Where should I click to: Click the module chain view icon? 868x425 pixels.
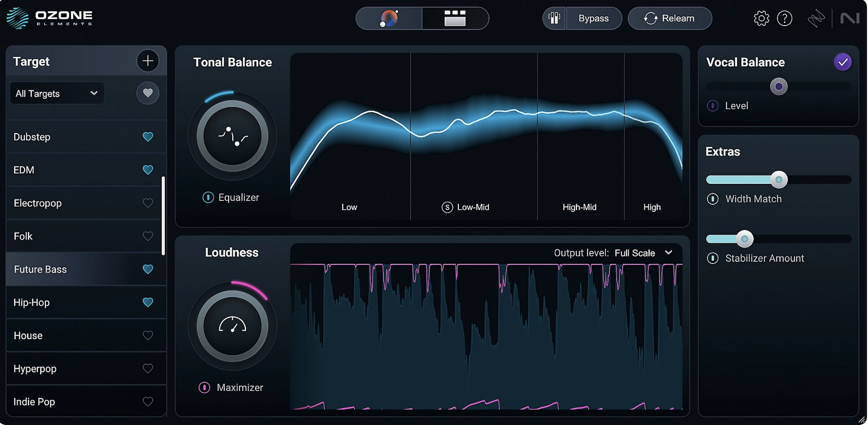pyautogui.click(x=455, y=19)
